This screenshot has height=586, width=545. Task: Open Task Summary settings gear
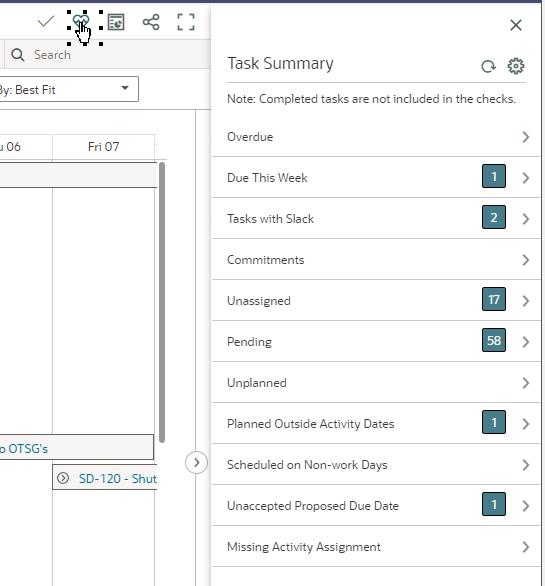[516, 66]
